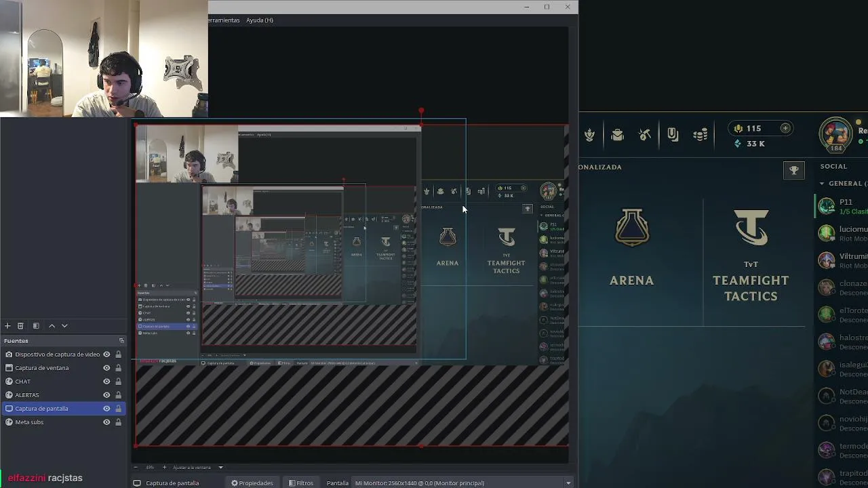868x488 pixels.
Task: Open the League client clipboard missions icon
Action: 673,135
